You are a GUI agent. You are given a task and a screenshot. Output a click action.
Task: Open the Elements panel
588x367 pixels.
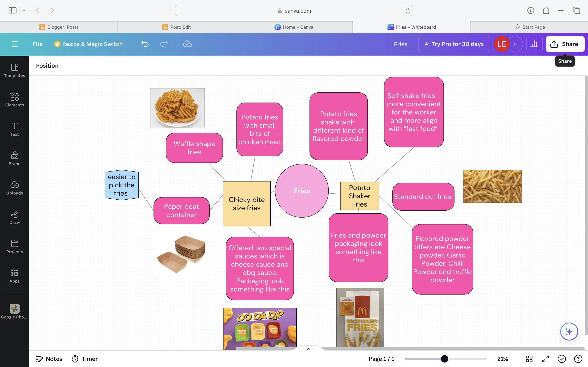pyautogui.click(x=14, y=100)
